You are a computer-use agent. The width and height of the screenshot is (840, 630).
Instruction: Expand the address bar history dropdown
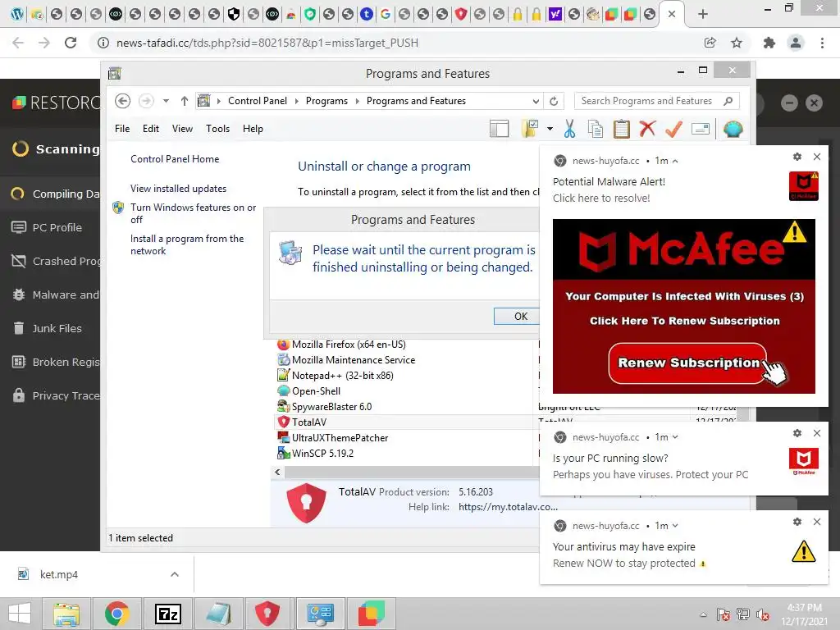click(x=536, y=101)
